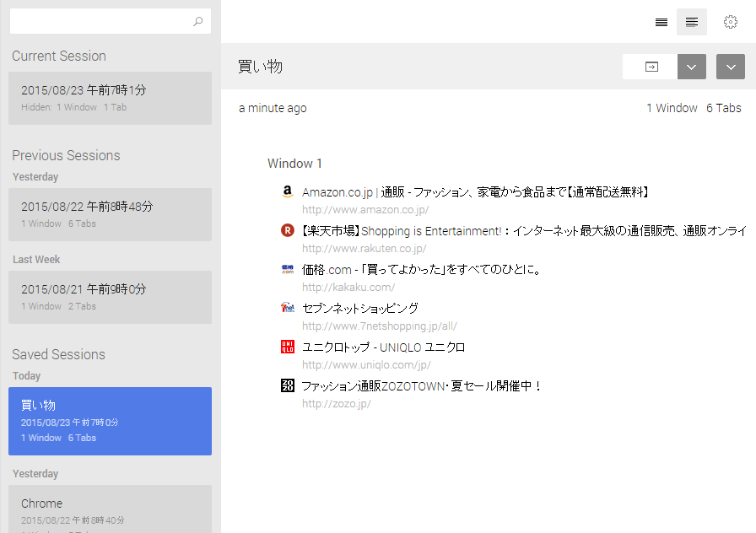Open the ファッション通販ZOZOTOWN tab link

422,386
